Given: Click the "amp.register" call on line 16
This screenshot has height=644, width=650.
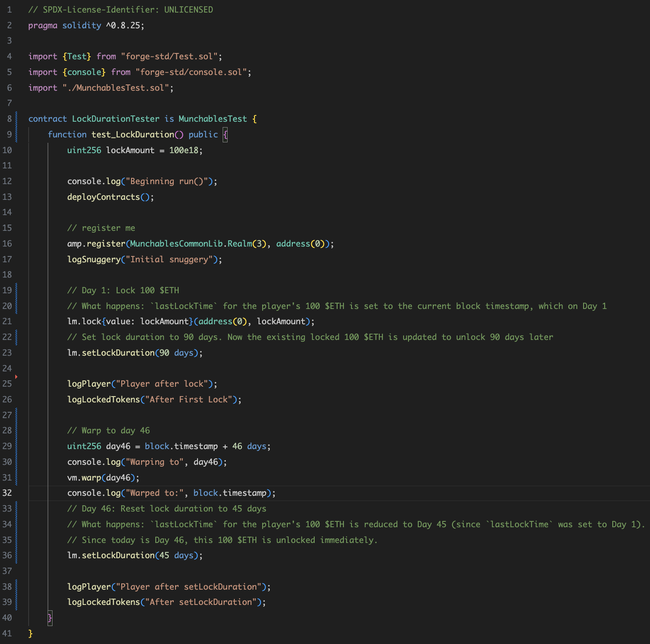Looking at the screenshot, I should (97, 243).
